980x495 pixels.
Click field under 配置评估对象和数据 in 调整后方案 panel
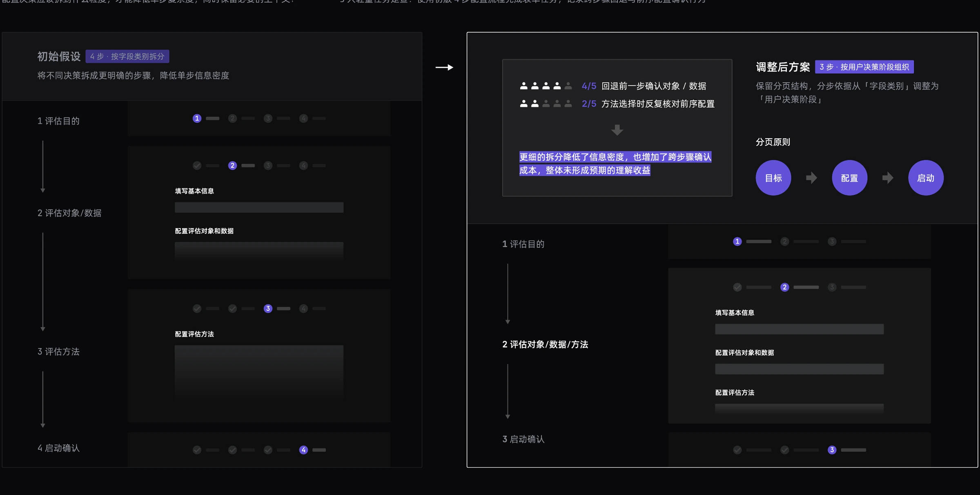click(x=799, y=369)
